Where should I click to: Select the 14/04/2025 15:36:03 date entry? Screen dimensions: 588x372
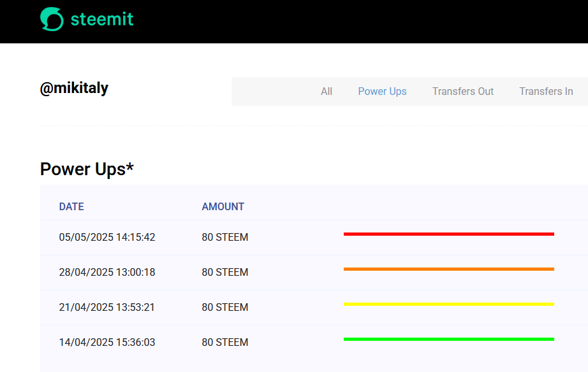[x=107, y=343]
